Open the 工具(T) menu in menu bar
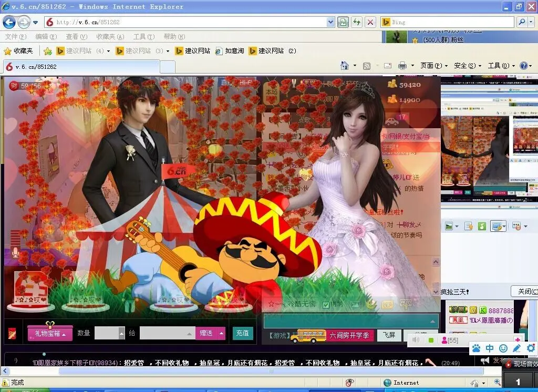The width and height of the screenshot is (538, 392). (x=144, y=37)
